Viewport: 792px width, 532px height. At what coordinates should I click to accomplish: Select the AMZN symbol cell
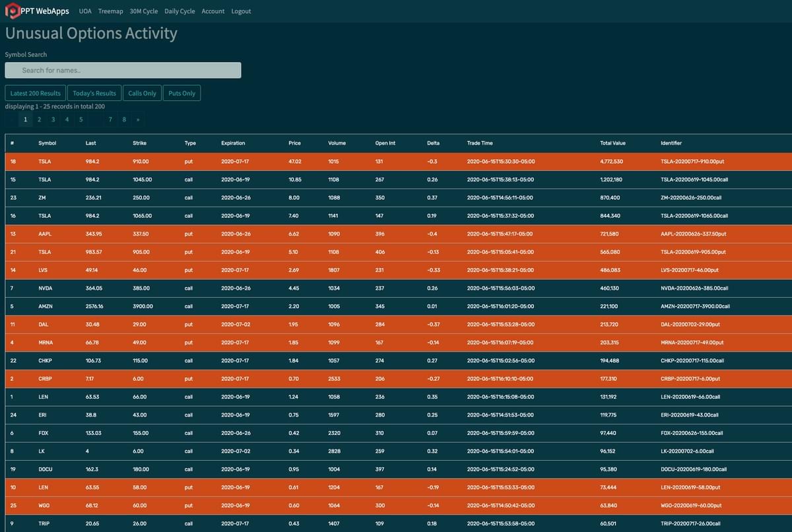click(46, 306)
